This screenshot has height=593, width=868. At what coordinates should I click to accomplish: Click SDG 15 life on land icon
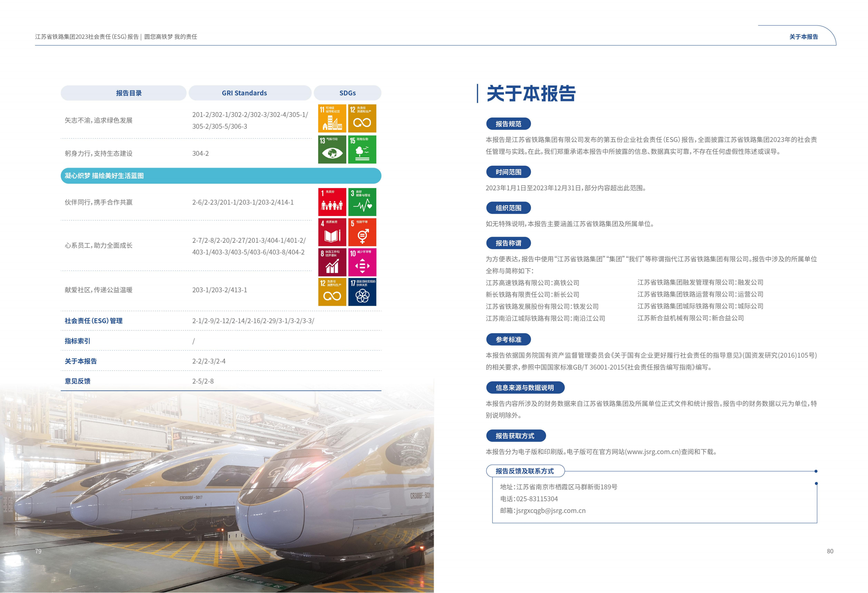[362, 149]
